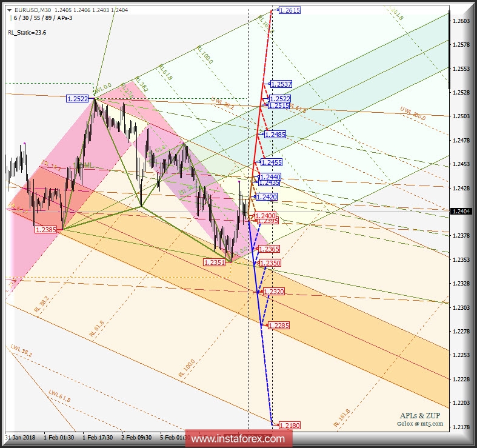Image resolution: width=477 pixels, height=448 pixels.
Task: Click the LWL 61.8 line label
Action: click(59, 396)
